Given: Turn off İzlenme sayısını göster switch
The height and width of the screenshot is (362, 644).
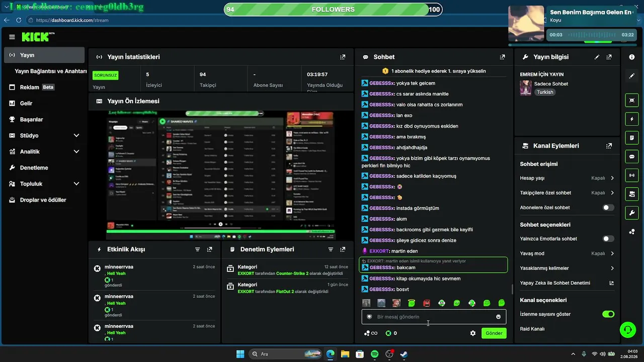Looking at the screenshot, I should click(608, 314).
